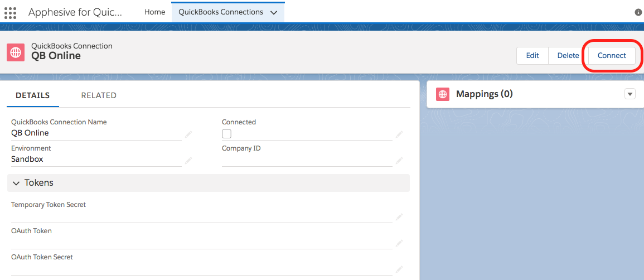Click the Company ID field label

point(241,148)
